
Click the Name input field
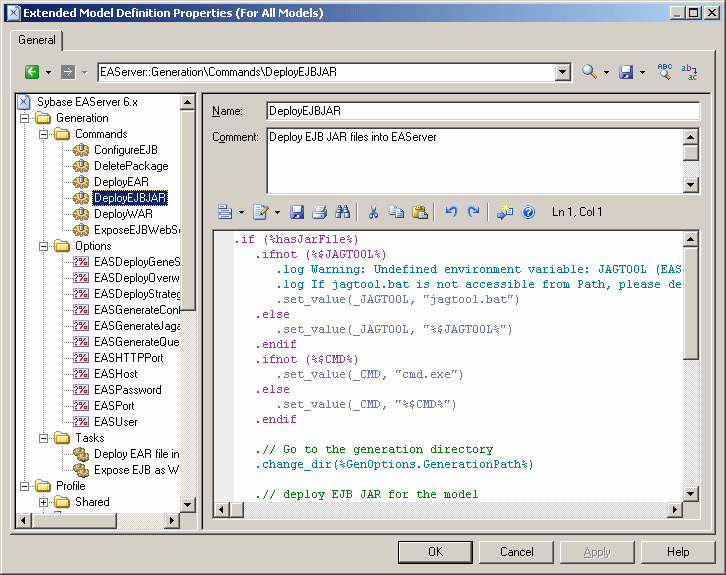pyautogui.click(x=483, y=111)
